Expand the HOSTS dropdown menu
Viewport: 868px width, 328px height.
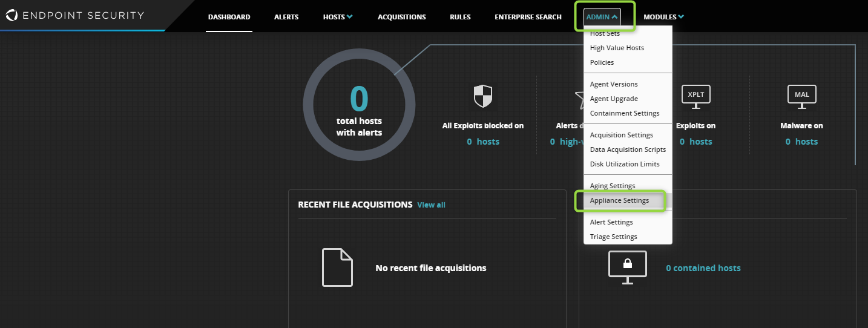(338, 17)
